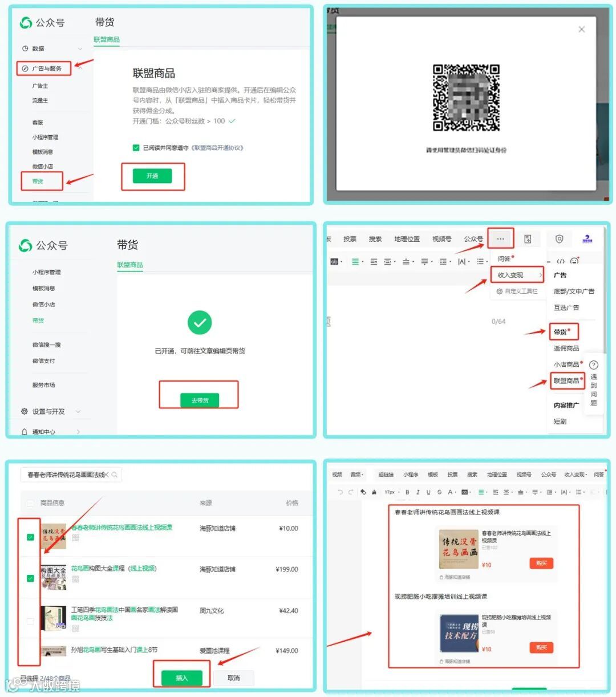Open the 音频 dropdown in the editor toolbar
The image size is (616, 697).
(x=357, y=475)
